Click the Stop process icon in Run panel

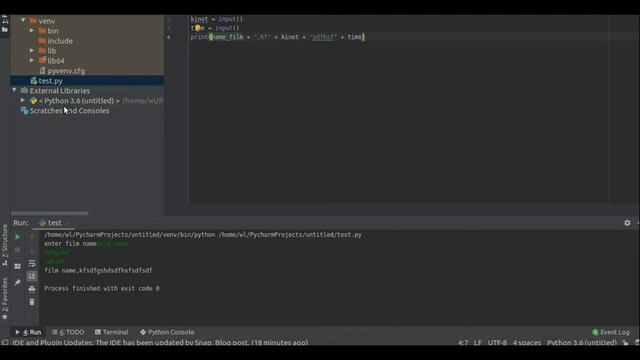click(18, 250)
